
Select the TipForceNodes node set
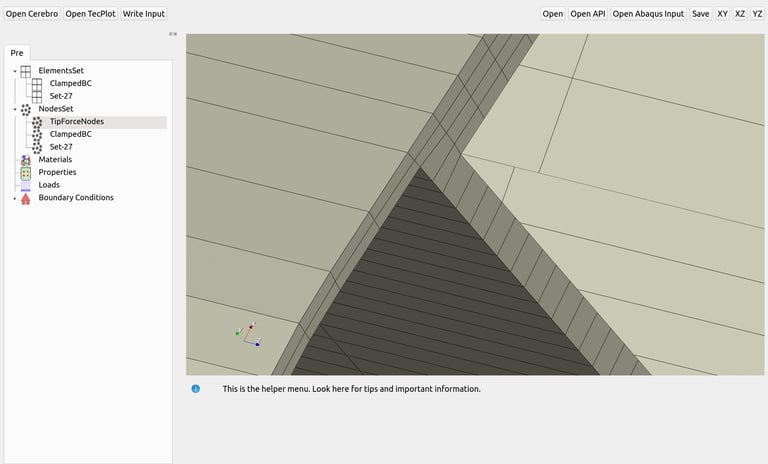click(77, 122)
